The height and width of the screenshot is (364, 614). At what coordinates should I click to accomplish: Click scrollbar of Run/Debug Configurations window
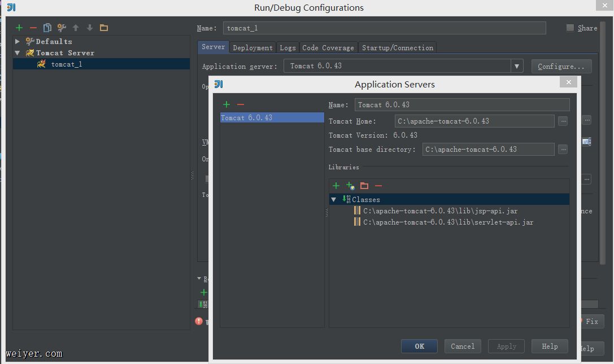[x=603, y=143]
